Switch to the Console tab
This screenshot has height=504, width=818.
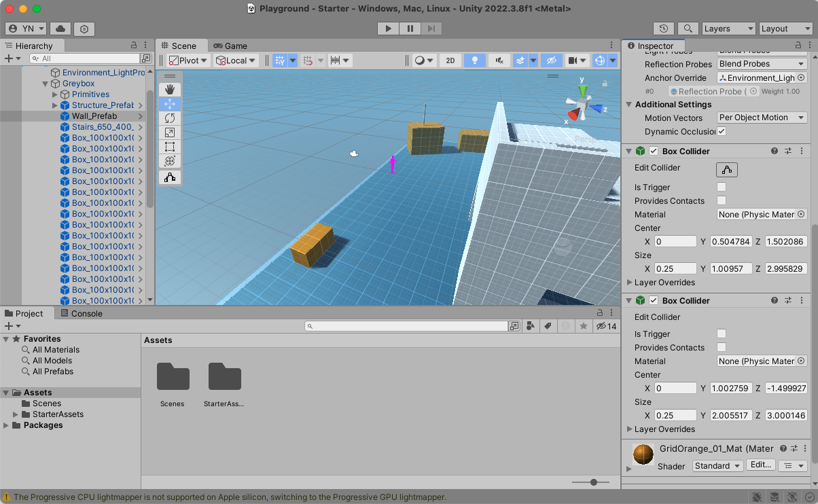[x=82, y=314]
